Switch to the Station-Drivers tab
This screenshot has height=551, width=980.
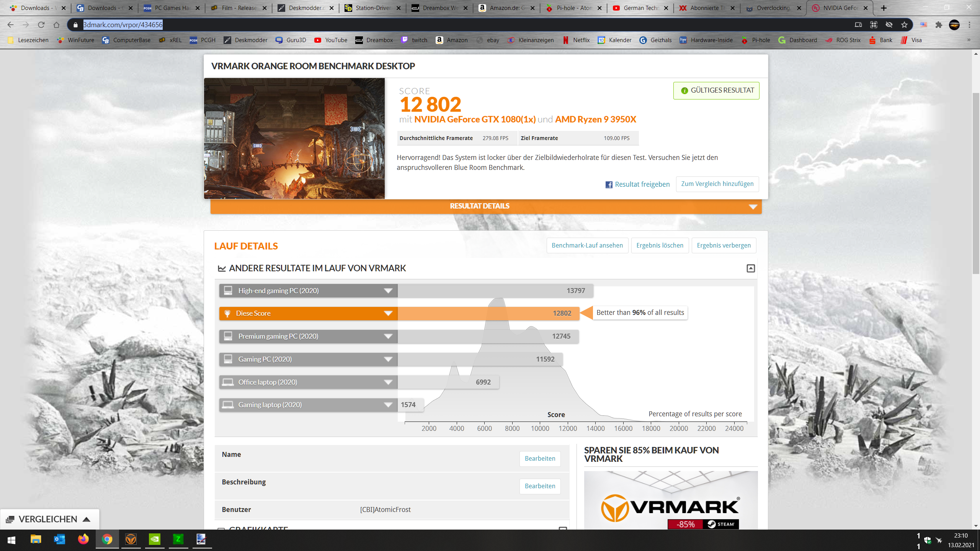point(372,8)
